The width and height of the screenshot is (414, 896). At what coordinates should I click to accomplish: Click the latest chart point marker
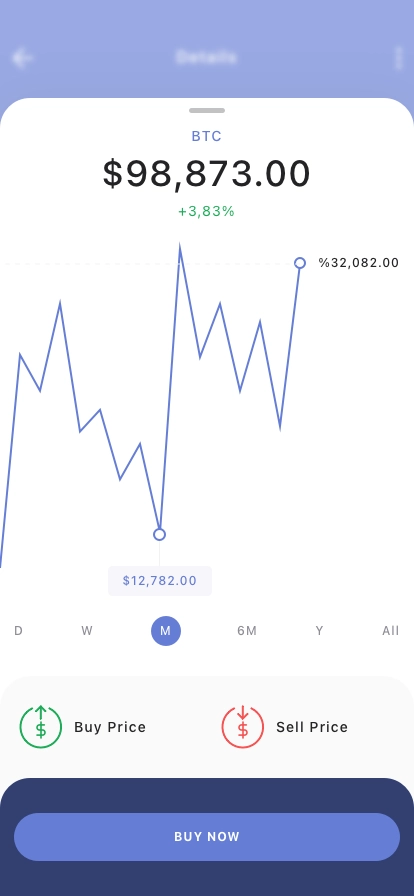300,263
